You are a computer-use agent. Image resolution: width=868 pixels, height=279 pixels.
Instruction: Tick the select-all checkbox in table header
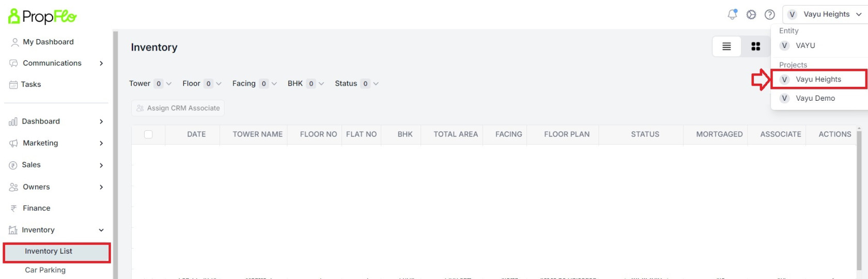point(148,134)
